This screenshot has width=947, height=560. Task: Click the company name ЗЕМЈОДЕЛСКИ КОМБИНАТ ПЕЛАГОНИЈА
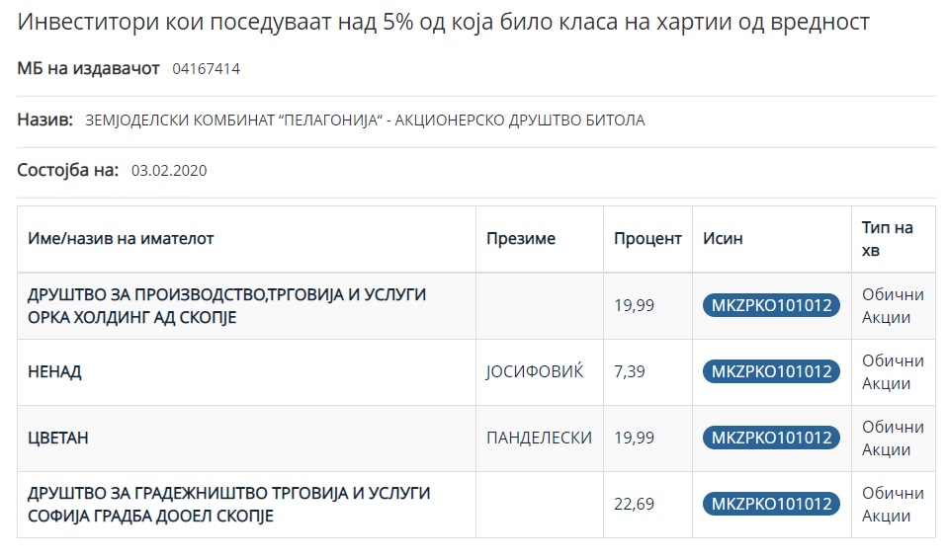[x=366, y=120]
